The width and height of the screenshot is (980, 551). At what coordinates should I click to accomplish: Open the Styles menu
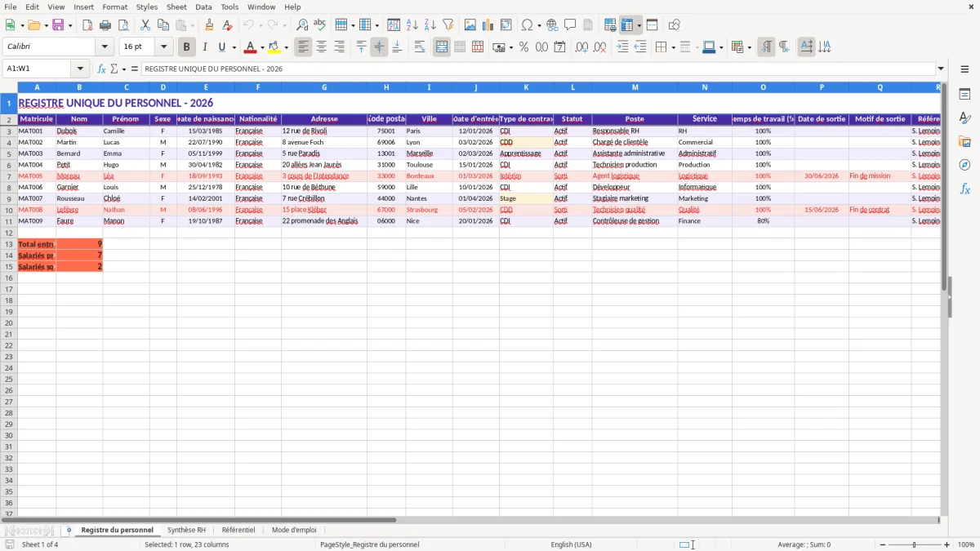tap(147, 7)
